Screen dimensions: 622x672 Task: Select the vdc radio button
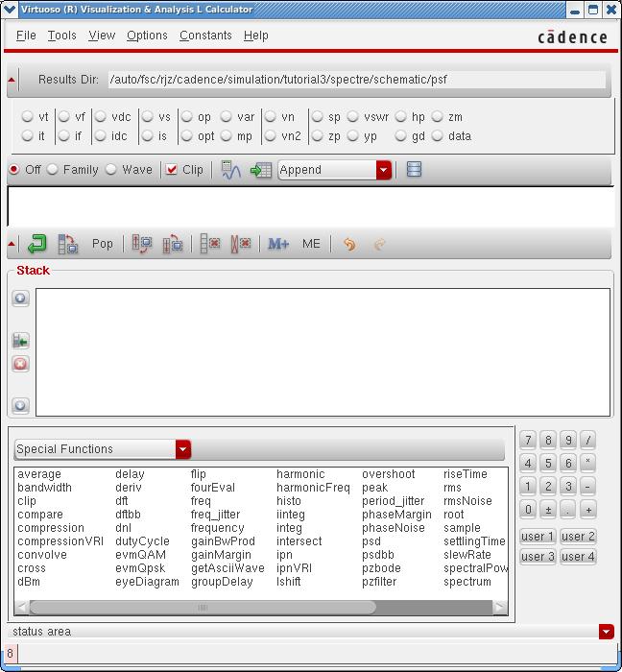tap(100, 116)
